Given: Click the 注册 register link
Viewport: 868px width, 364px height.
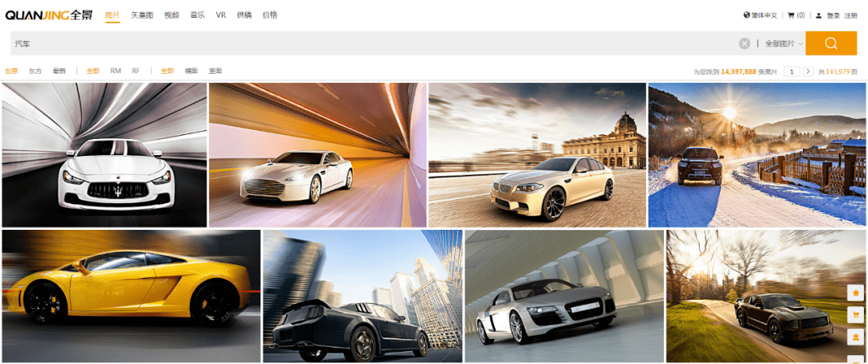Looking at the screenshot, I should (x=851, y=15).
